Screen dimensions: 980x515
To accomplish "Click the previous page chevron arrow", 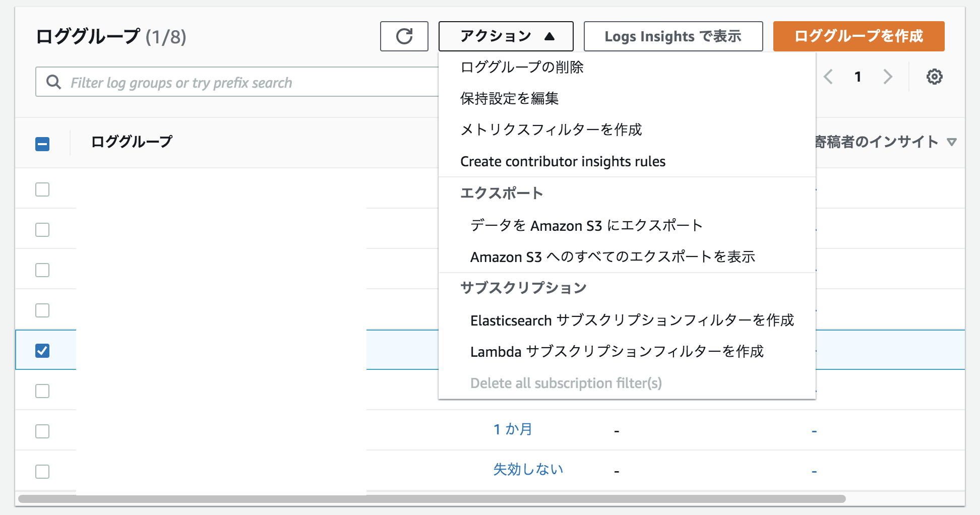I will [x=828, y=77].
